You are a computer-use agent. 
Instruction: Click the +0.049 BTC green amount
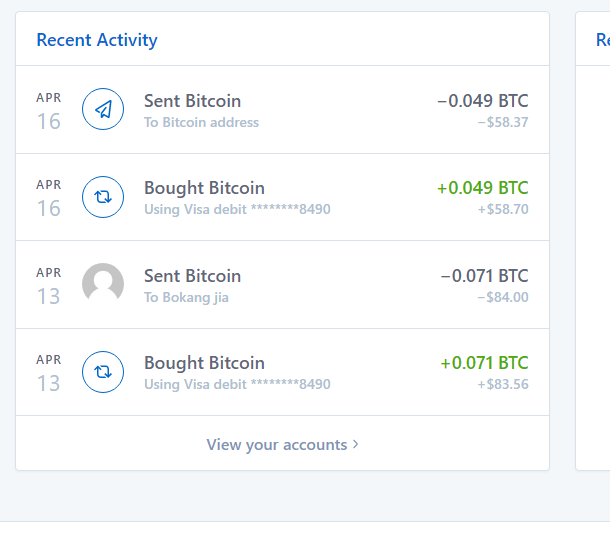pos(482,188)
